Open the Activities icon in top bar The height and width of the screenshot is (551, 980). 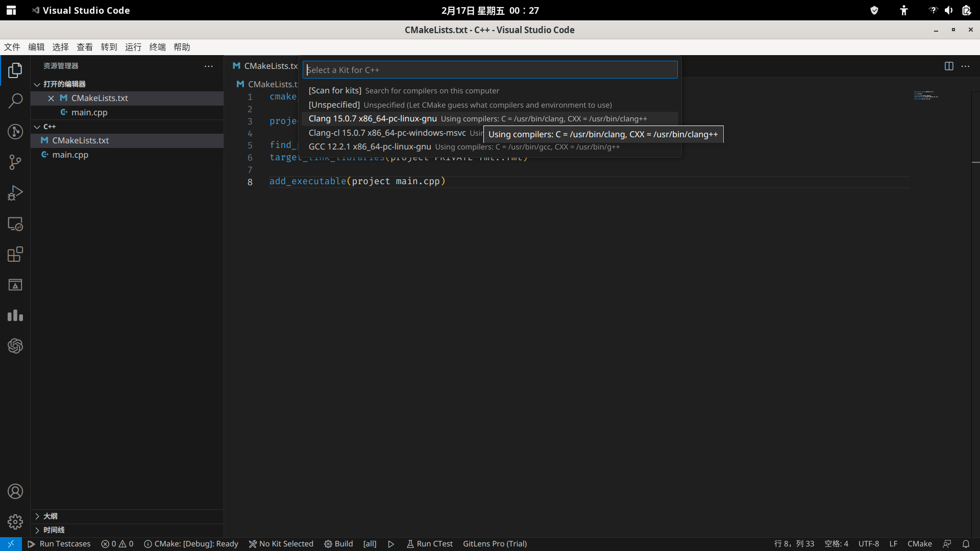click(11, 10)
